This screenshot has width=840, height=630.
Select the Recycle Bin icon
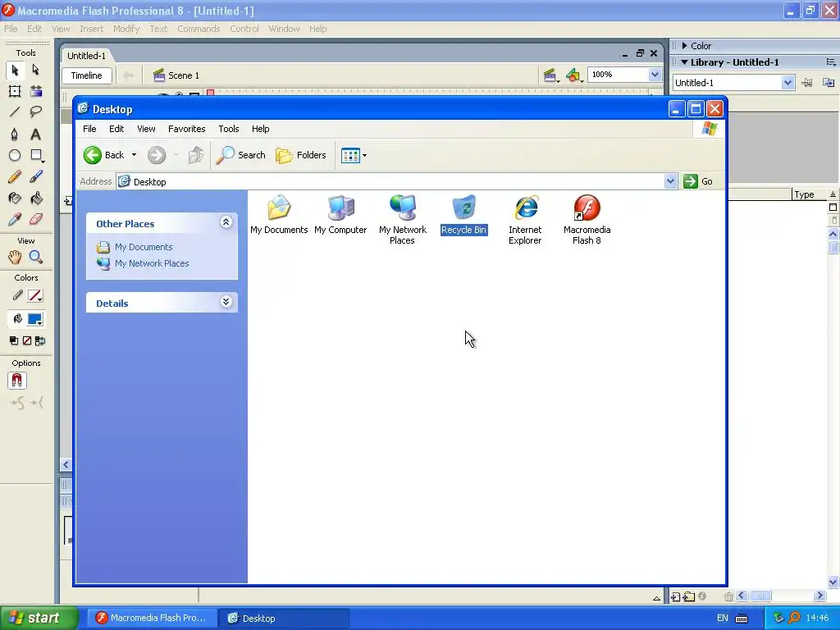click(x=464, y=215)
